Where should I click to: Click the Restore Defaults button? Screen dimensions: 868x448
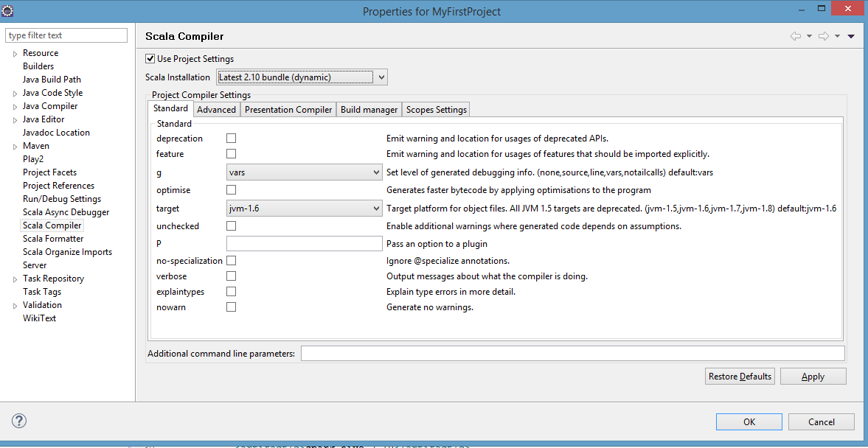tap(739, 376)
